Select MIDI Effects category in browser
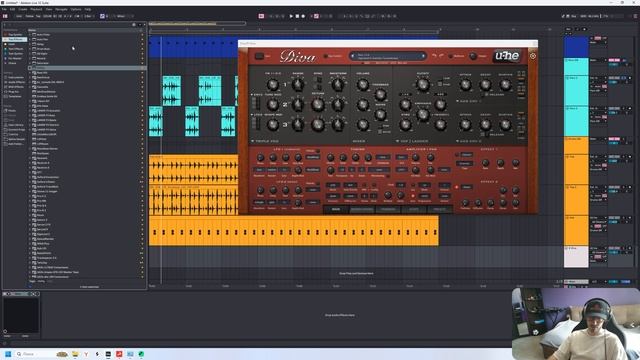Image resolution: width=640 pixels, height=360 pixels. [16, 87]
